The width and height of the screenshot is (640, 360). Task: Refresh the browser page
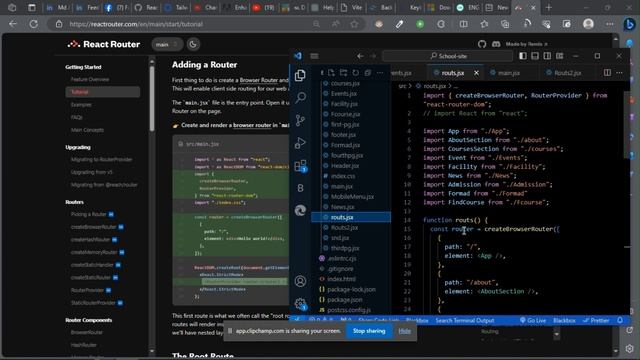(x=33, y=24)
